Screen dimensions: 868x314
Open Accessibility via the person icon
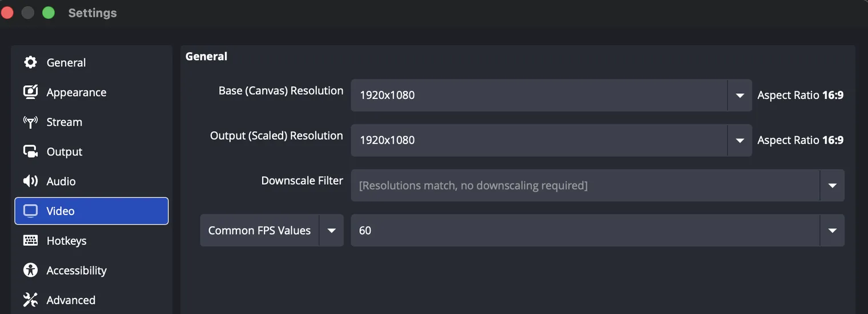30,270
